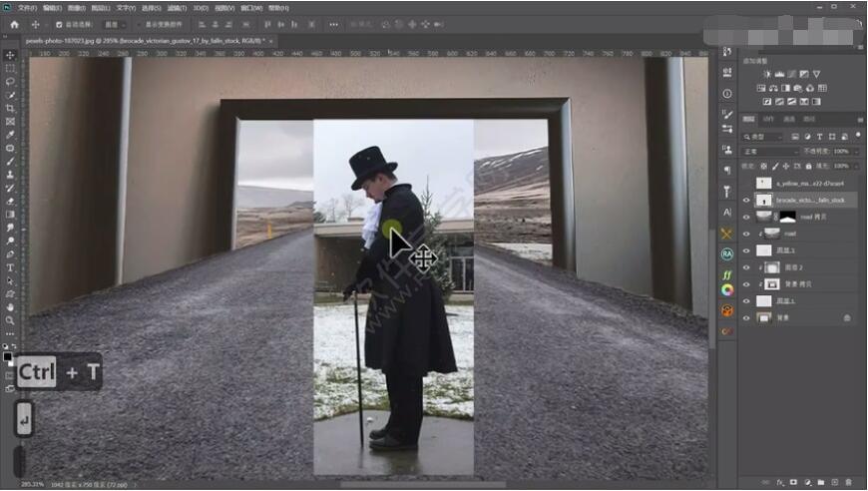This screenshot has height=491, width=868.
Task: Select the Frame tool
Action: point(10,121)
